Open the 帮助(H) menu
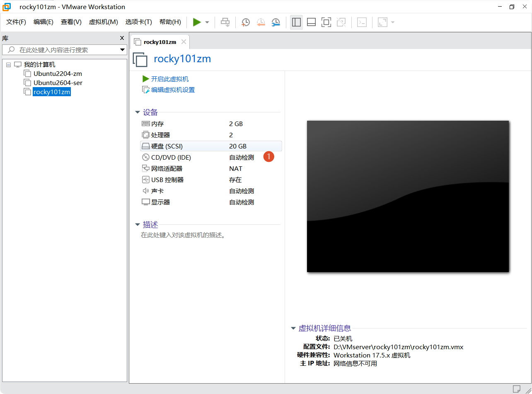This screenshot has height=394, width=532. tap(170, 22)
